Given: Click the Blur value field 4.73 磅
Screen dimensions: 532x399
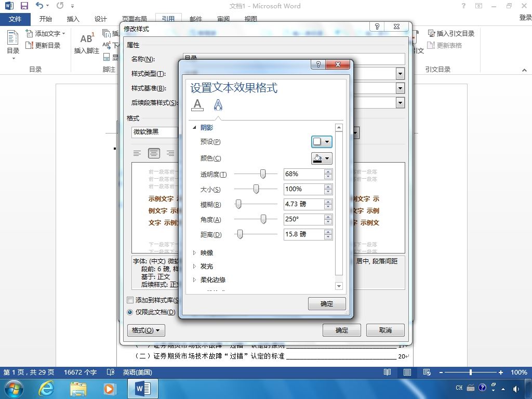Looking at the screenshot, I should (x=304, y=204).
